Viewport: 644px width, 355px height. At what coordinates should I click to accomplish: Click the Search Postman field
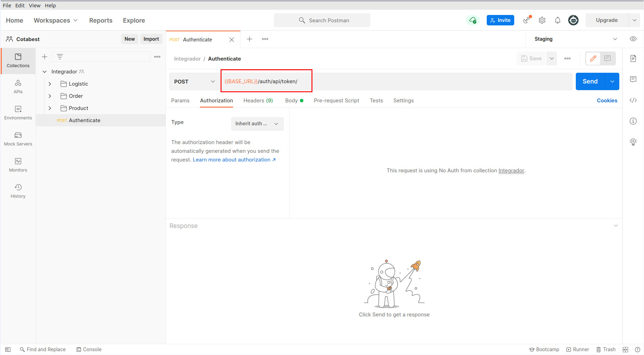pos(322,20)
